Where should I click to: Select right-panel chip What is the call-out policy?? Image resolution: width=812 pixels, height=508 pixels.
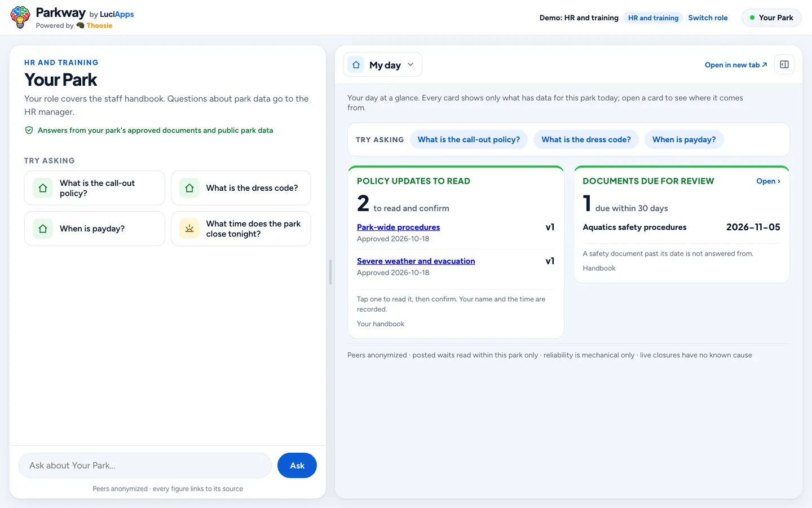pyautogui.click(x=469, y=139)
